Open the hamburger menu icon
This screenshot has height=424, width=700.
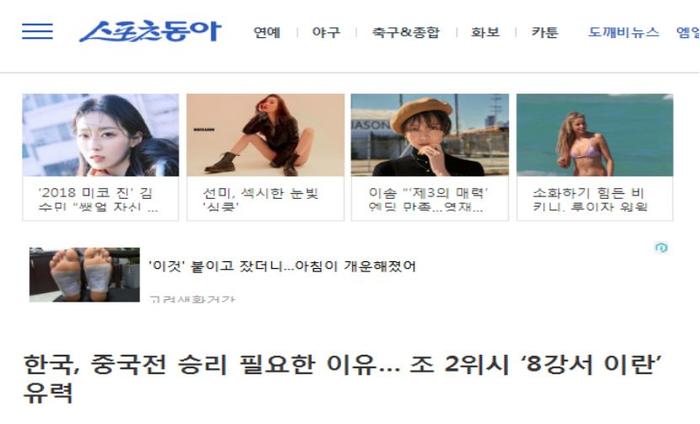tap(38, 31)
